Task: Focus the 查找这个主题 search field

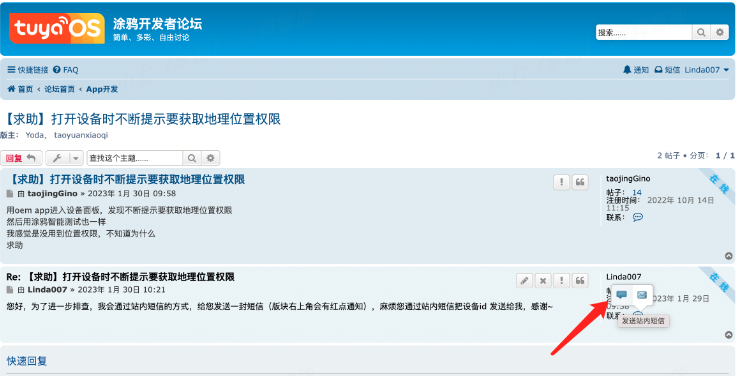Action: coord(135,158)
